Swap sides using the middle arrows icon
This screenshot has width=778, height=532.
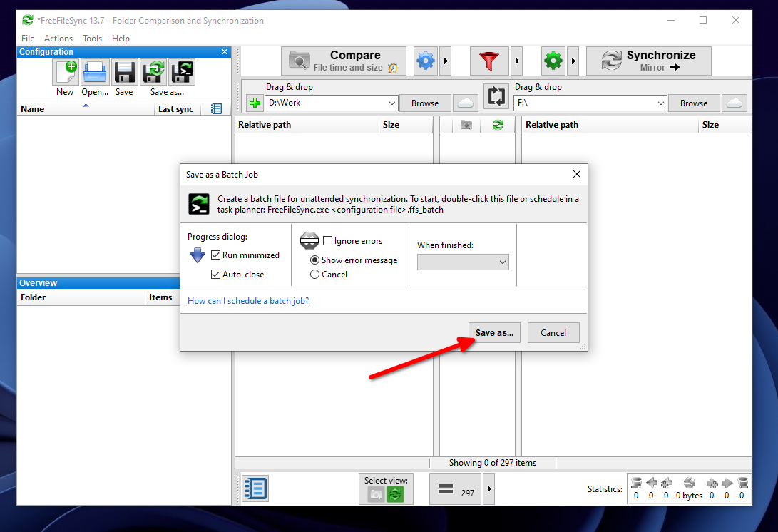496,96
